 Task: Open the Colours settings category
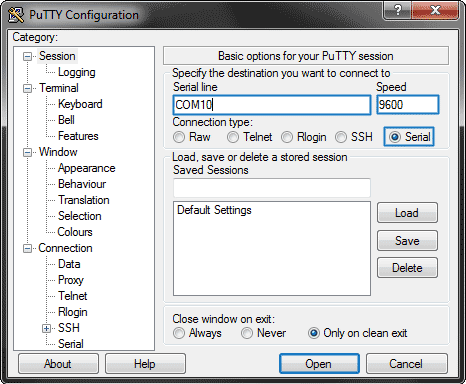tap(75, 232)
